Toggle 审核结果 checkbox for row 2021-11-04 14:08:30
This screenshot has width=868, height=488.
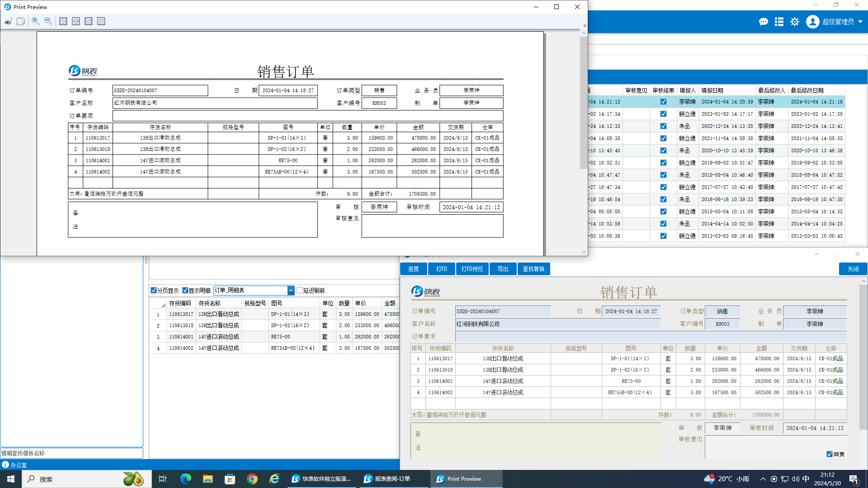[x=663, y=138]
